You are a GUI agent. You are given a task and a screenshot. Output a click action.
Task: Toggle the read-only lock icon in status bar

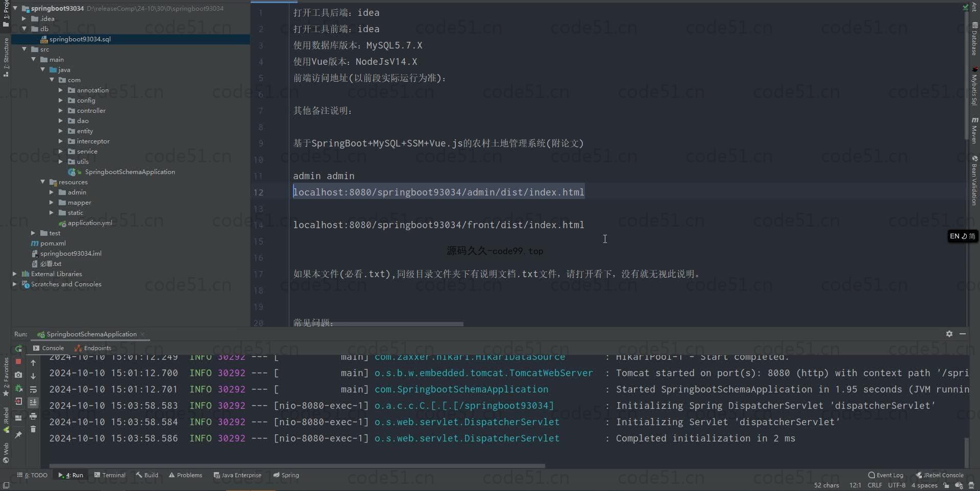pos(946,485)
